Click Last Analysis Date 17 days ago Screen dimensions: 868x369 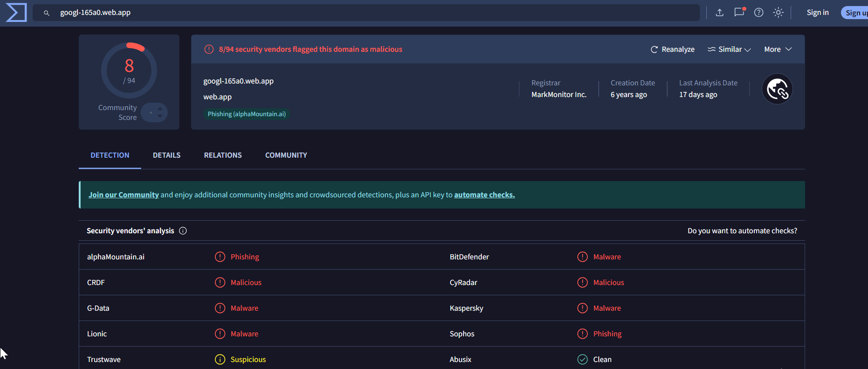click(x=698, y=95)
